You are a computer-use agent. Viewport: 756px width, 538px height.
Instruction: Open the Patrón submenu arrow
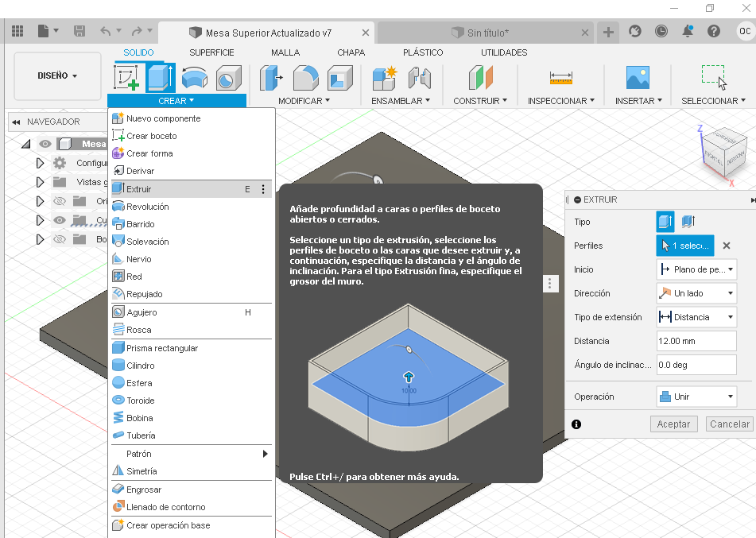pyautogui.click(x=265, y=454)
